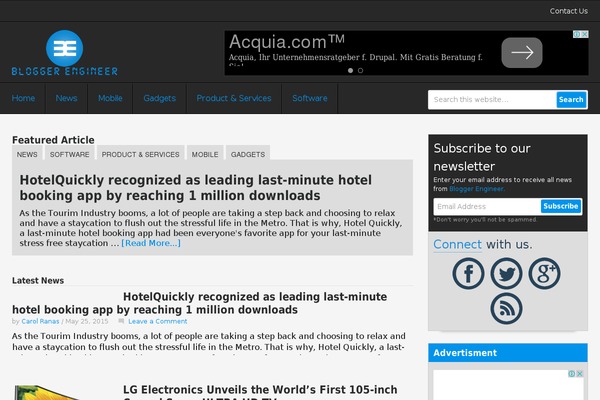The width and height of the screenshot is (600, 400).
Task: Open the sidebar ad AdChoices info icon
Action: 572,374
